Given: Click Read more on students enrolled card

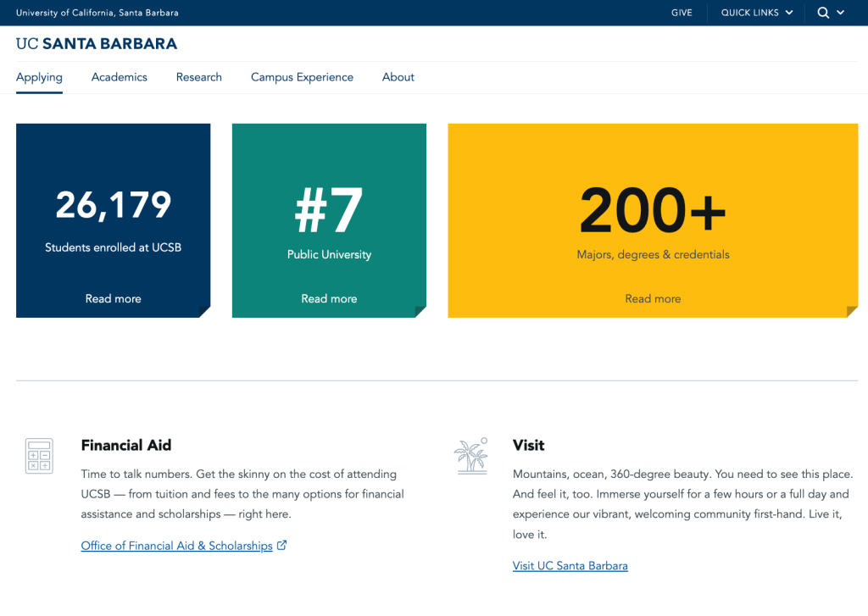Looking at the screenshot, I should tap(113, 299).
